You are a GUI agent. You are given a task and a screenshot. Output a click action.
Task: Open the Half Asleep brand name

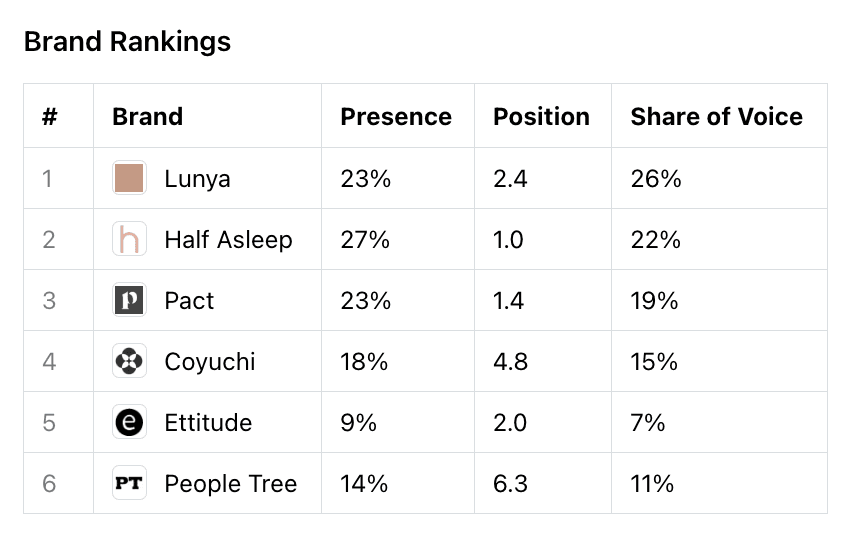point(228,240)
